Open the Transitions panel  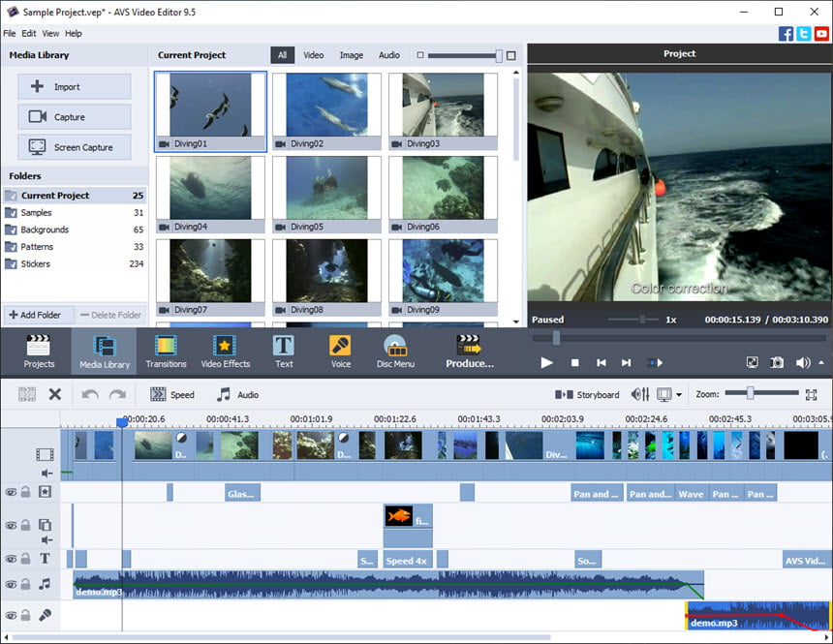tap(166, 352)
